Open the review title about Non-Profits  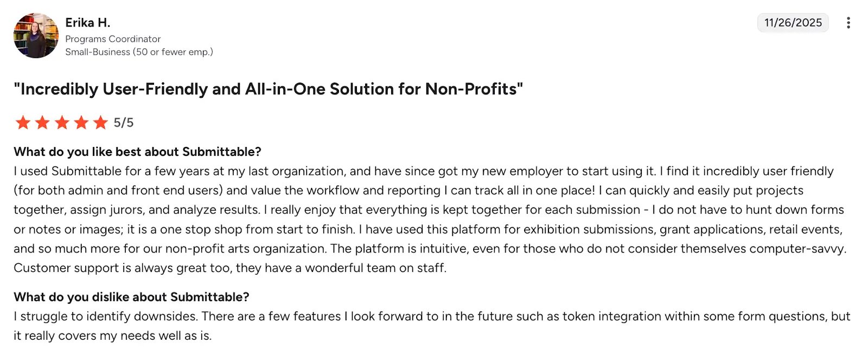pos(269,89)
